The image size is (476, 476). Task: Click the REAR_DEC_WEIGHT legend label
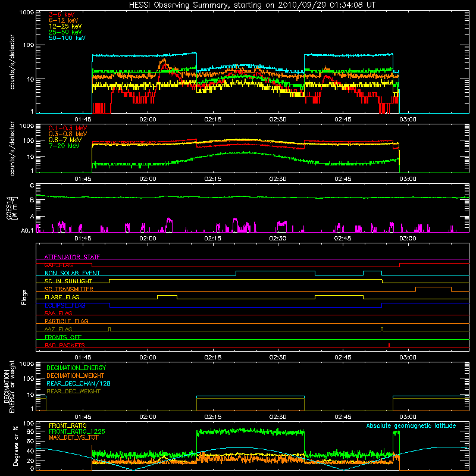(x=73, y=392)
